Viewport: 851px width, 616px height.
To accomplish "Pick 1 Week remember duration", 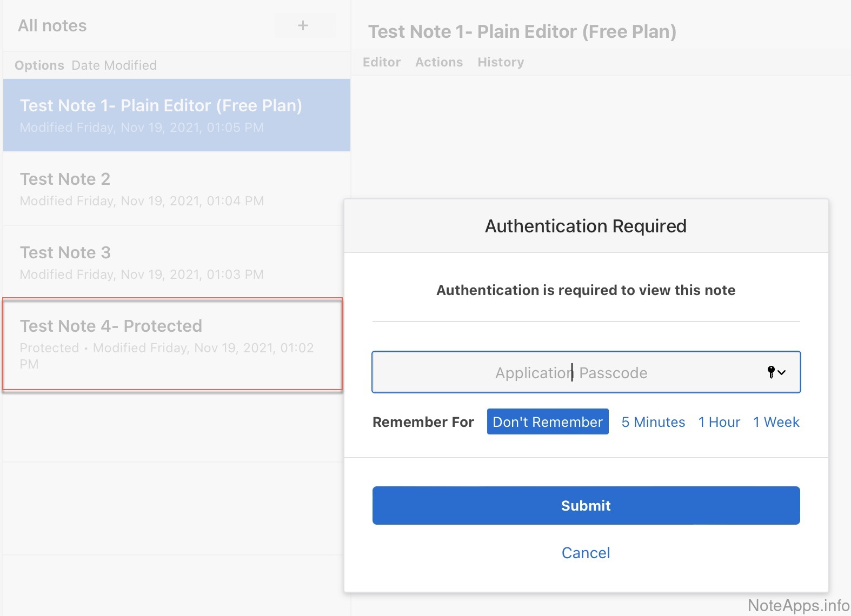I will click(776, 422).
